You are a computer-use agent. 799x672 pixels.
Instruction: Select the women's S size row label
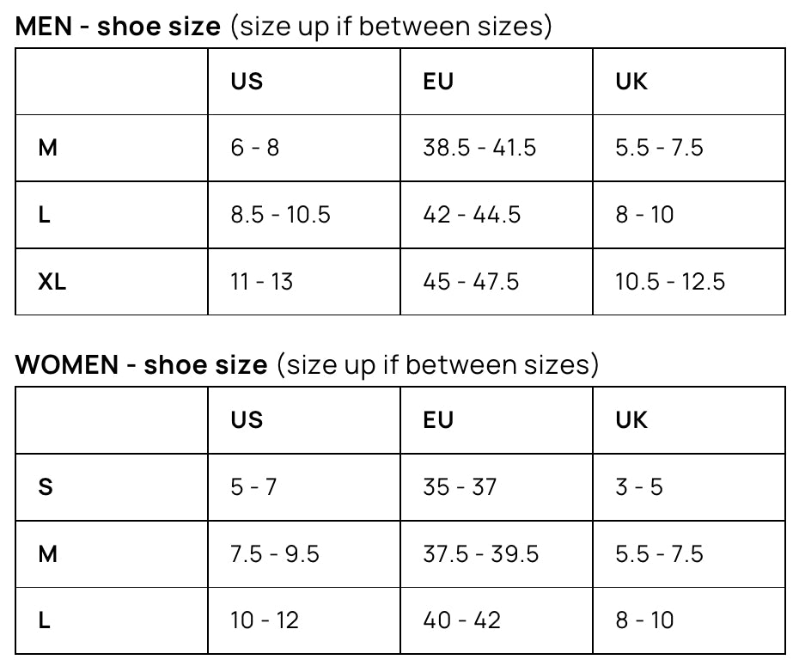pyautogui.click(x=46, y=487)
